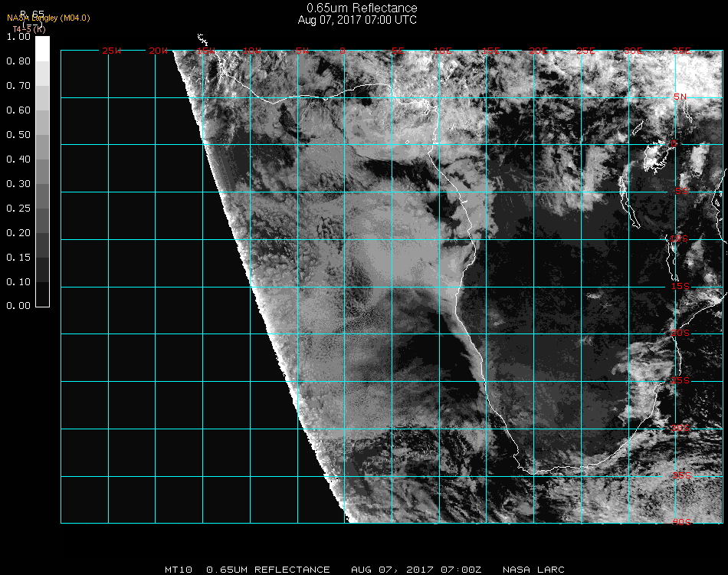
Task: Click the 20E longitude label
Action: pos(538,51)
